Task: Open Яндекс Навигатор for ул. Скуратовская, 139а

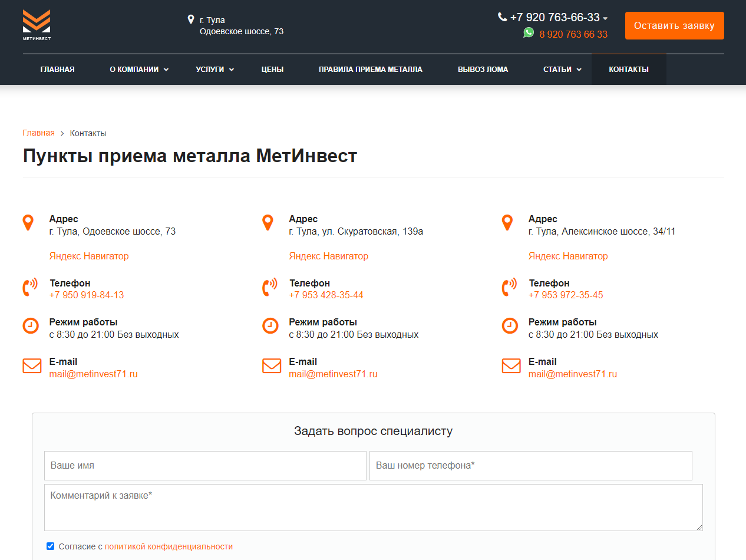Action: coord(328,256)
